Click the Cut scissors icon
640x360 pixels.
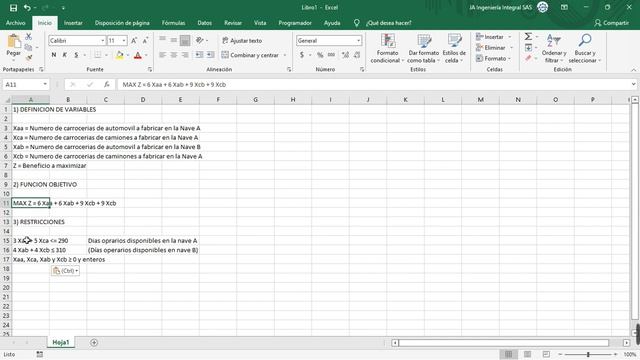[x=29, y=37]
